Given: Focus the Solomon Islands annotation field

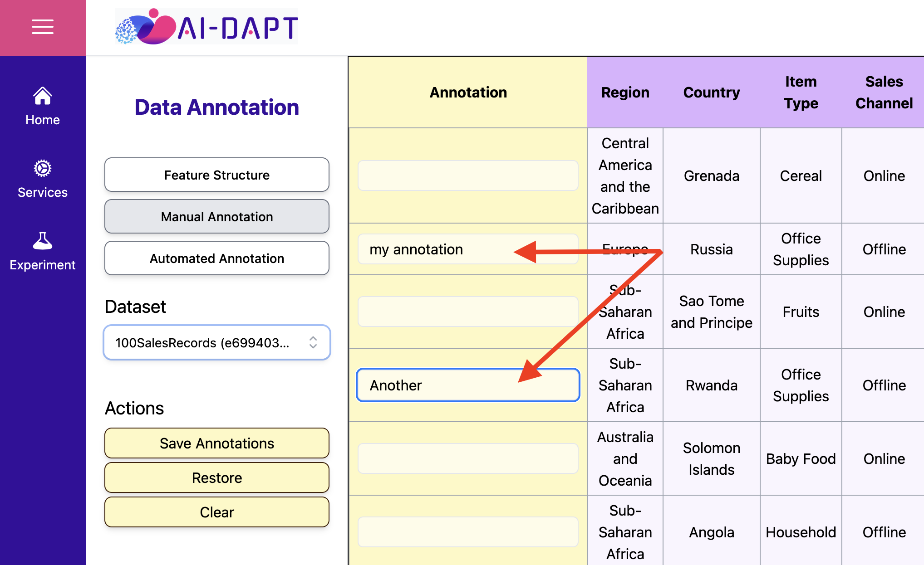Looking at the screenshot, I should pyautogui.click(x=468, y=458).
